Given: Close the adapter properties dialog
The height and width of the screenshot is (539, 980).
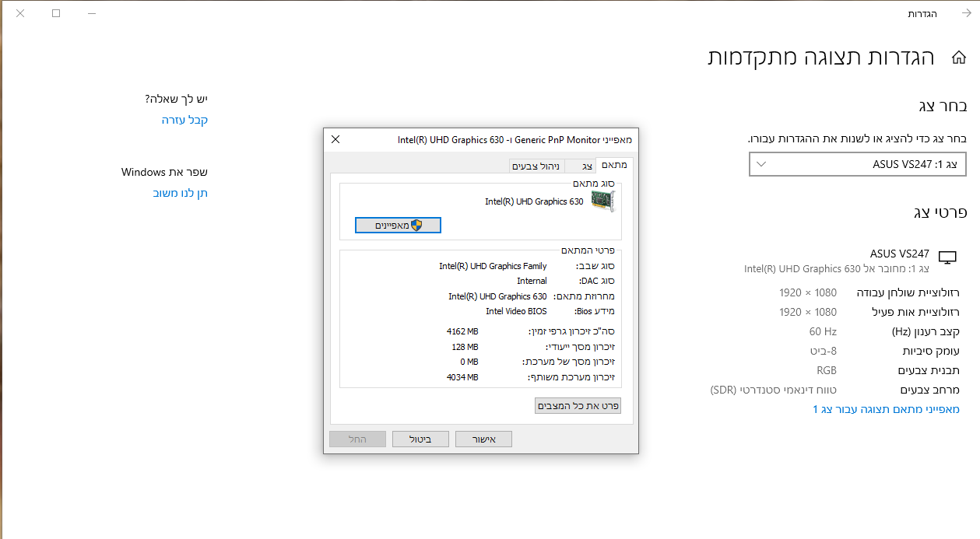Looking at the screenshot, I should pyautogui.click(x=335, y=139).
